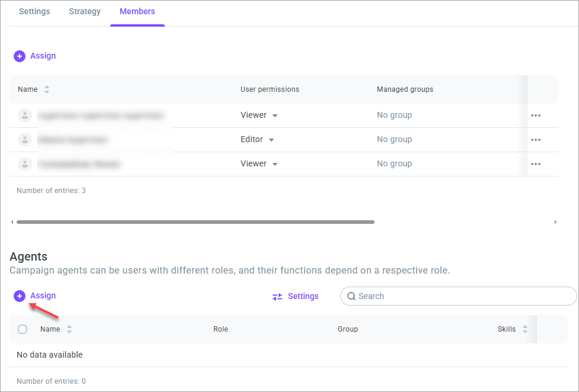579x392 pixels.
Task: Click the User permissions column header
Action: click(270, 89)
